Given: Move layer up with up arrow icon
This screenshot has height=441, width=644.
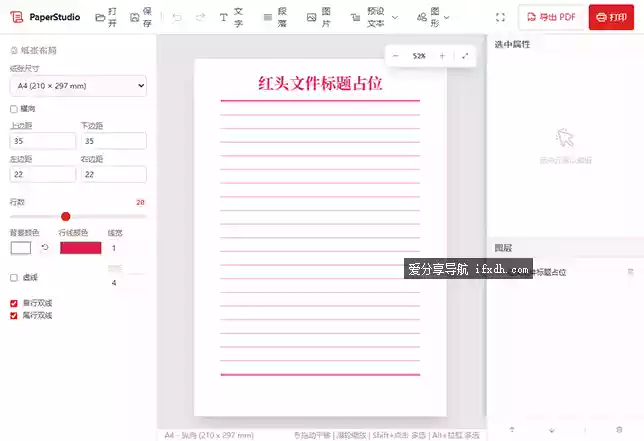Looking at the screenshot, I should [x=512, y=430].
